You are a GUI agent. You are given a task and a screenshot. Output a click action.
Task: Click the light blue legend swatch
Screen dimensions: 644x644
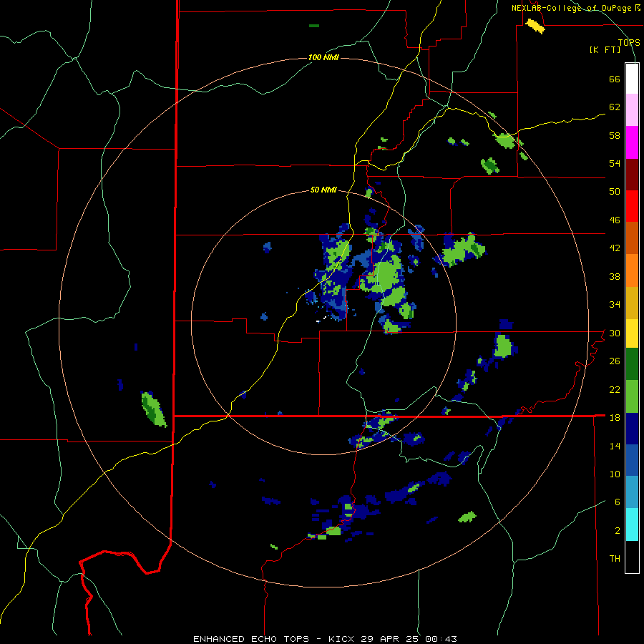(x=632, y=492)
